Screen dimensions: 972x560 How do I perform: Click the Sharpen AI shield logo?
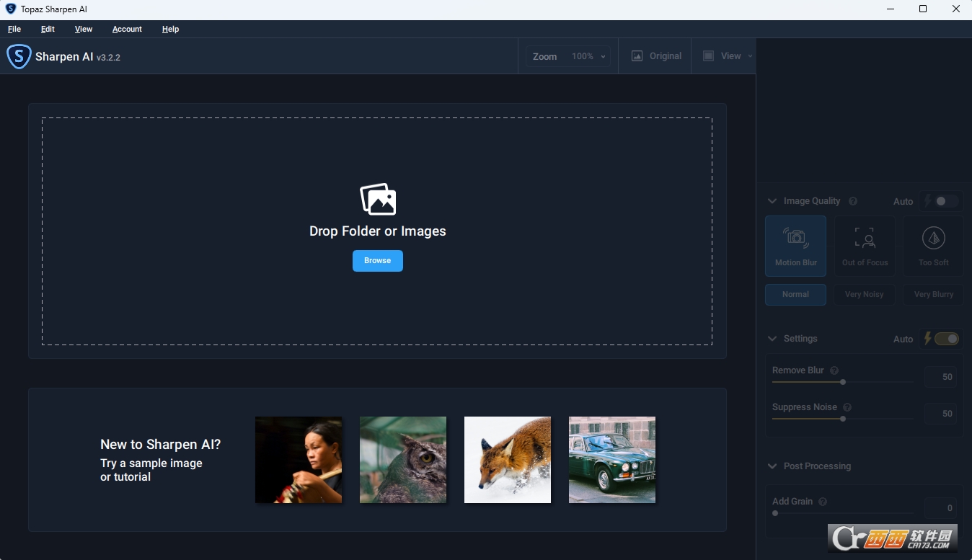(x=19, y=57)
